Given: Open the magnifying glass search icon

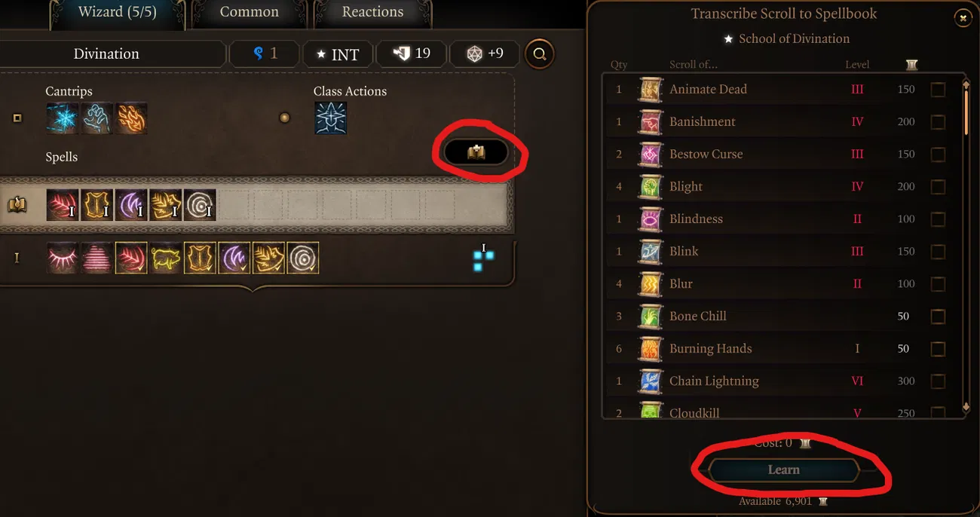Looking at the screenshot, I should 539,54.
